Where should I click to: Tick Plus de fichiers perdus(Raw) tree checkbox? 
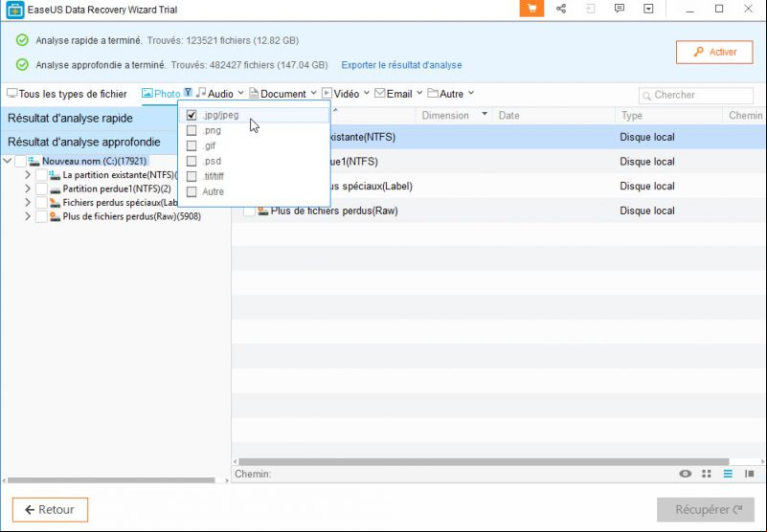[41, 216]
